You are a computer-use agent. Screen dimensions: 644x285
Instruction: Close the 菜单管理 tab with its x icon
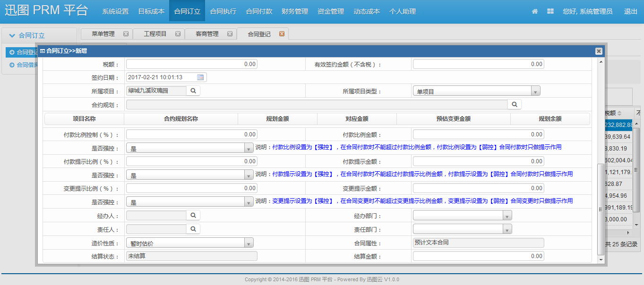[126, 34]
